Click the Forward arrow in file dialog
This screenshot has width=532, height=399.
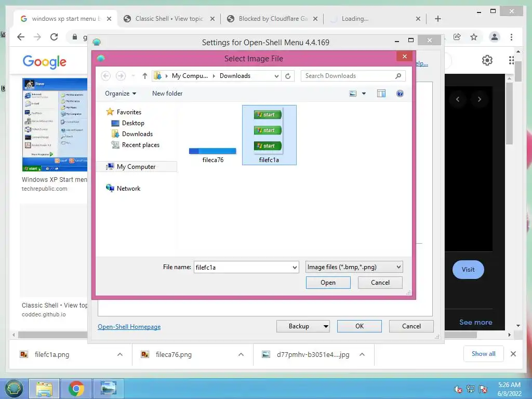121,76
